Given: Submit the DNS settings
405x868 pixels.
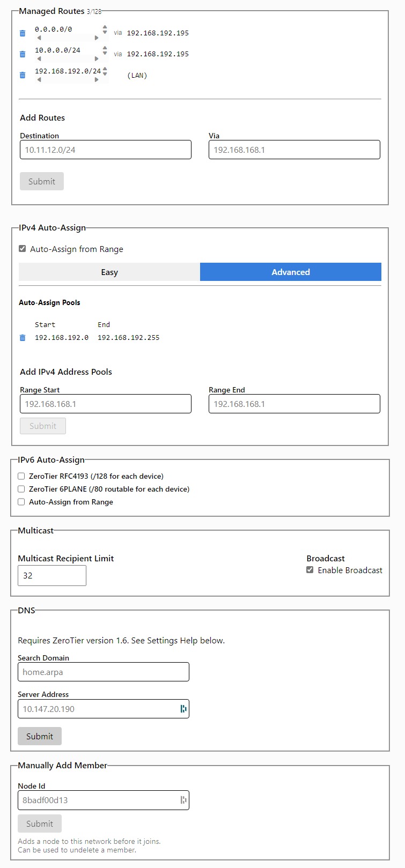Looking at the screenshot, I should pyautogui.click(x=40, y=736).
